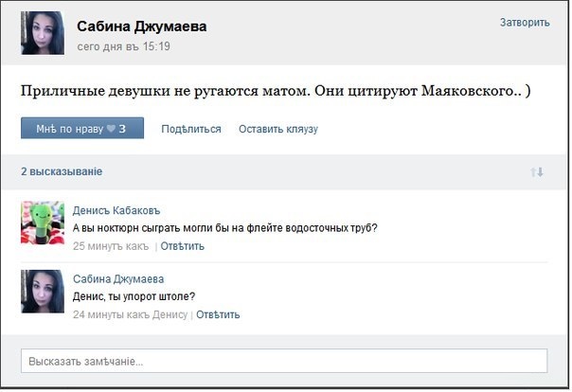Collapse the "2 высказывание" comments header

(x=62, y=171)
